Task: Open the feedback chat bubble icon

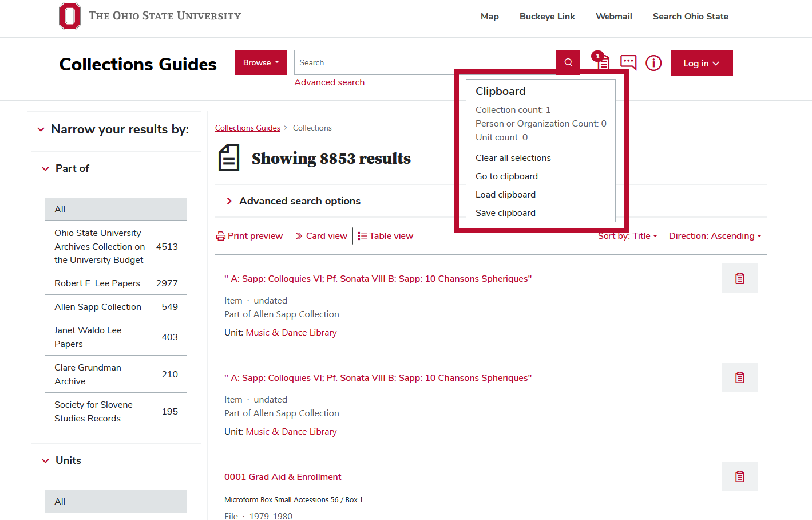Action: (628, 62)
